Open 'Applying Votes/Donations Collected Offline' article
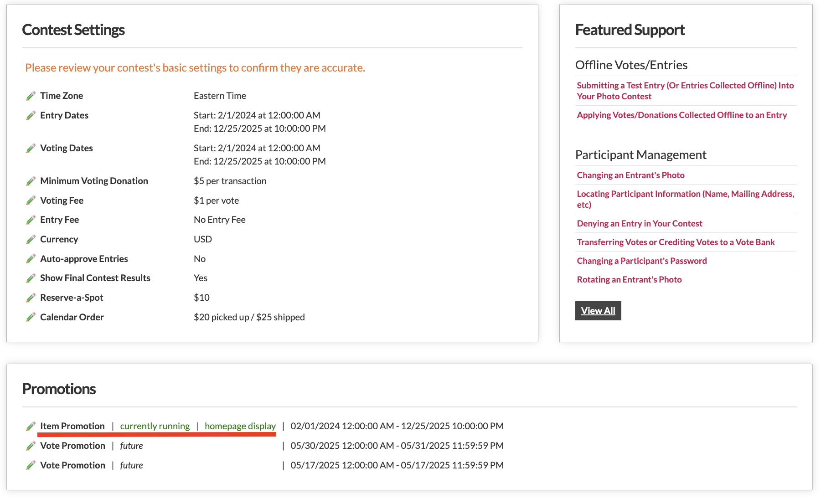 coord(681,115)
